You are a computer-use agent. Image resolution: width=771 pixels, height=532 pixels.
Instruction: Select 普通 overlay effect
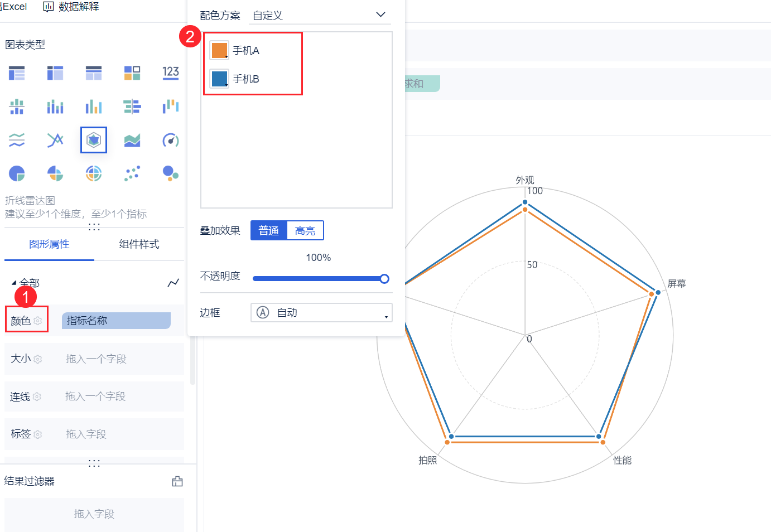coord(269,231)
